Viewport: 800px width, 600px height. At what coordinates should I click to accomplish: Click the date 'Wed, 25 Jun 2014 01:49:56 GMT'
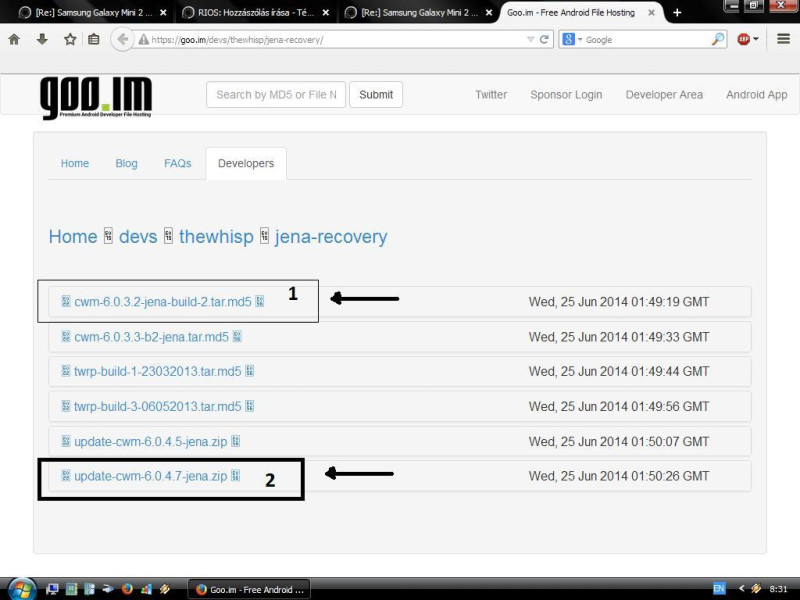(619, 407)
